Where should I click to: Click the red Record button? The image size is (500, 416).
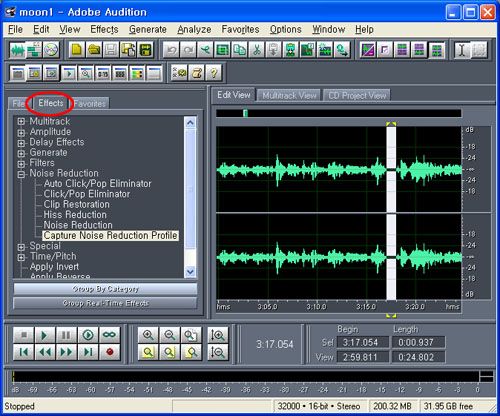tap(109, 352)
